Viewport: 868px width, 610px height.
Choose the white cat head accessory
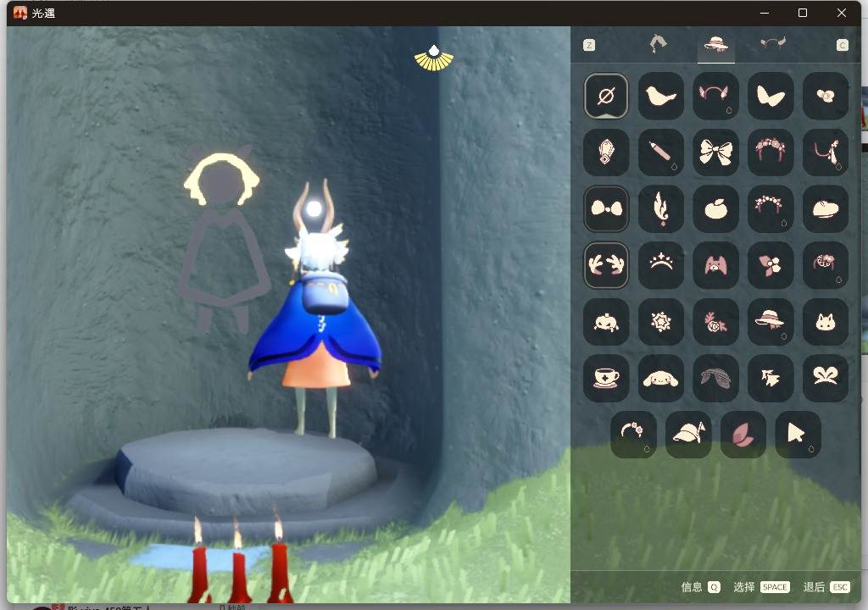click(x=826, y=322)
